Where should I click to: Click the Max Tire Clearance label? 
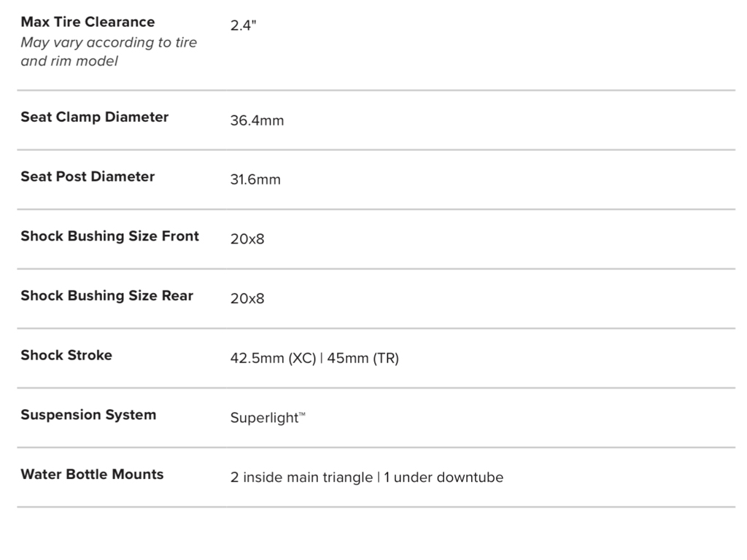tap(88, 22)
